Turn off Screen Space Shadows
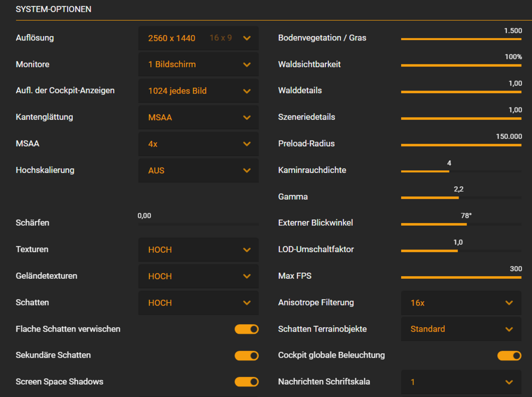Image resolution: width=532 pixels, height=397 pixels. pyautogui.click(x=246, y=382)
